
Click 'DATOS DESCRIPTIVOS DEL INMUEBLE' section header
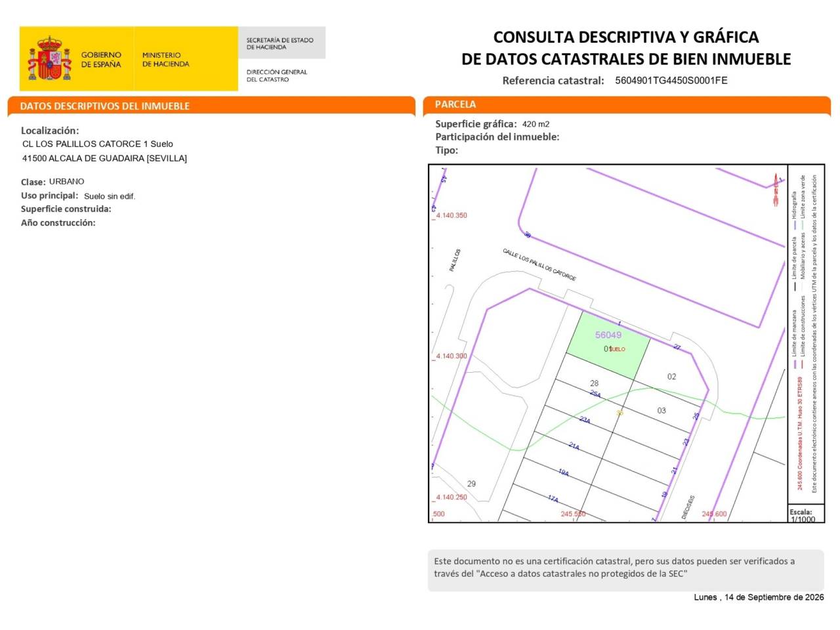click(105, 106)
